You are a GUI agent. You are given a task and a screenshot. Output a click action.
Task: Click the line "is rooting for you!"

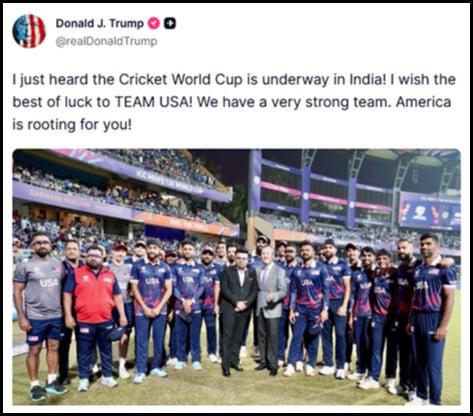pyautogui.click(x=72, y=125)
